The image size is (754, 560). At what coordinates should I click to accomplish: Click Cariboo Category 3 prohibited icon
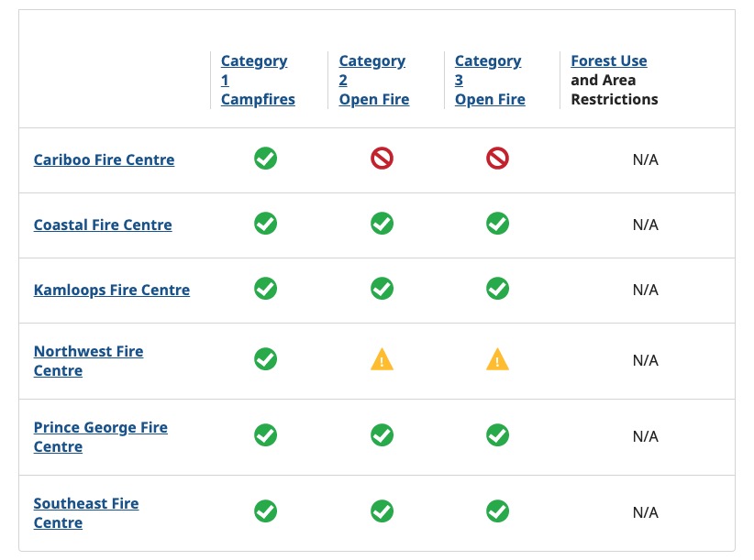pos(497,159)
